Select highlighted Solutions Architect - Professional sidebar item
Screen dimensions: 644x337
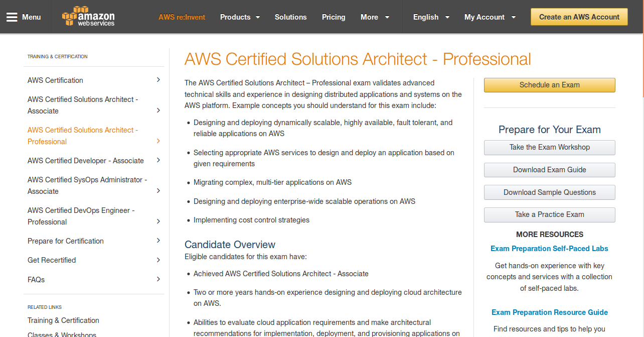[x=83, y=136]
